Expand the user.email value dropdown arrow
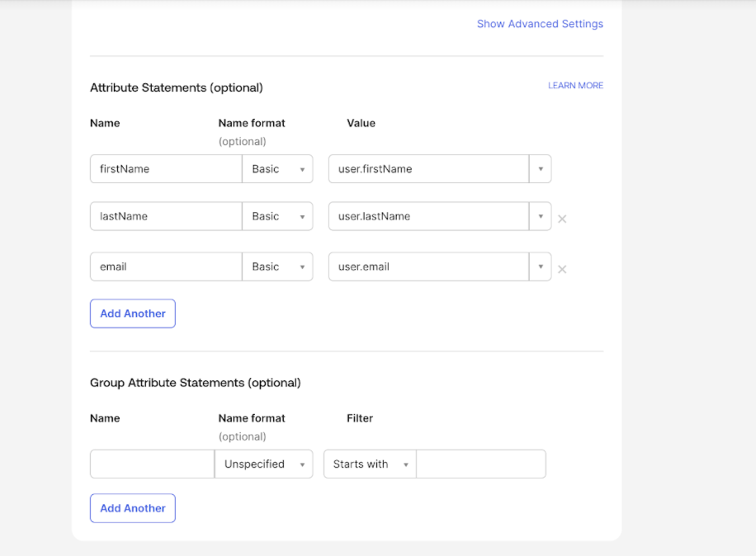756x556 pixels. 541,266
